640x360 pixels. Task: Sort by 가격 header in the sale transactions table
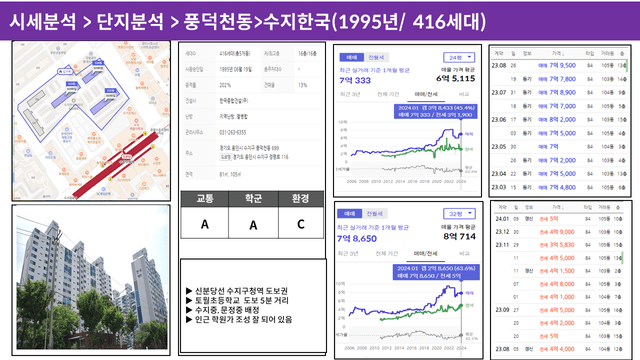[x=558, y=53]
